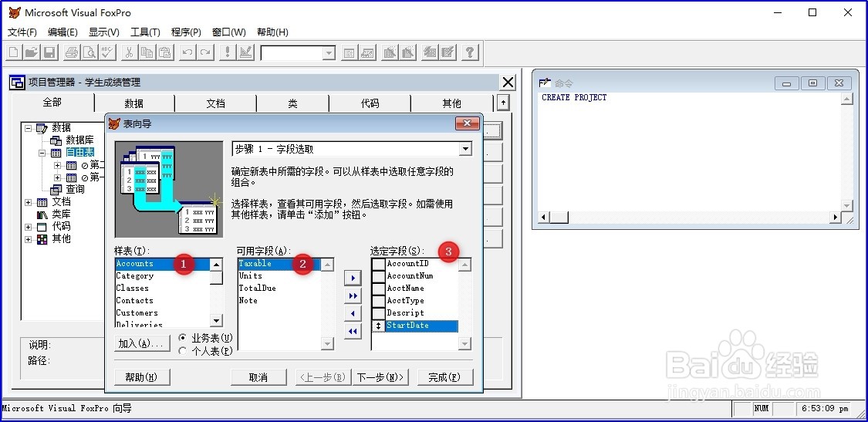The height and width of the screenshot is (422, 868).
Task: Switch to the 类 tab
Action: pos(293,103)
